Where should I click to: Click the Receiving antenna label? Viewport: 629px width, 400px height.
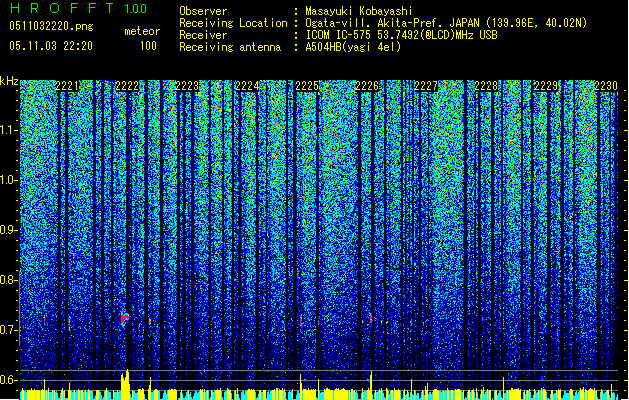230,47
